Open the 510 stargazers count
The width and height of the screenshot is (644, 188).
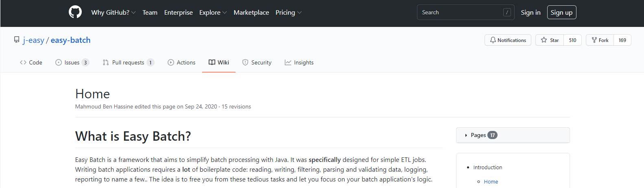pos(573,40)
